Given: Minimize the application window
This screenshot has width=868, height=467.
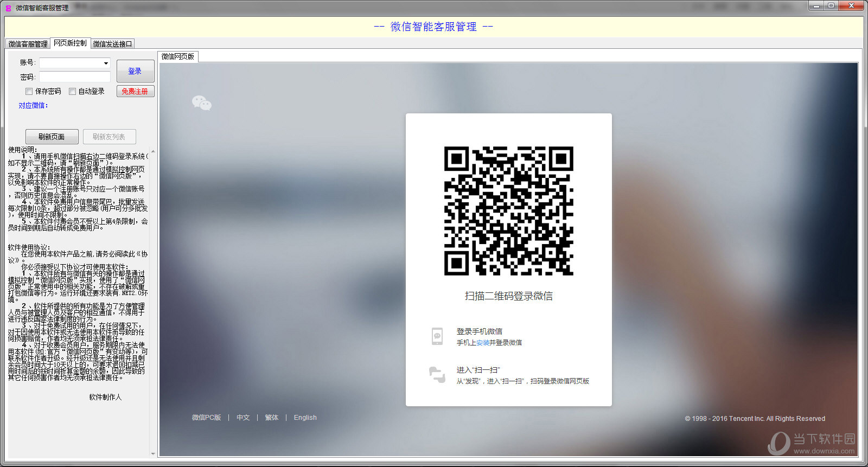Looking at the screenshot, I should 815,5.
